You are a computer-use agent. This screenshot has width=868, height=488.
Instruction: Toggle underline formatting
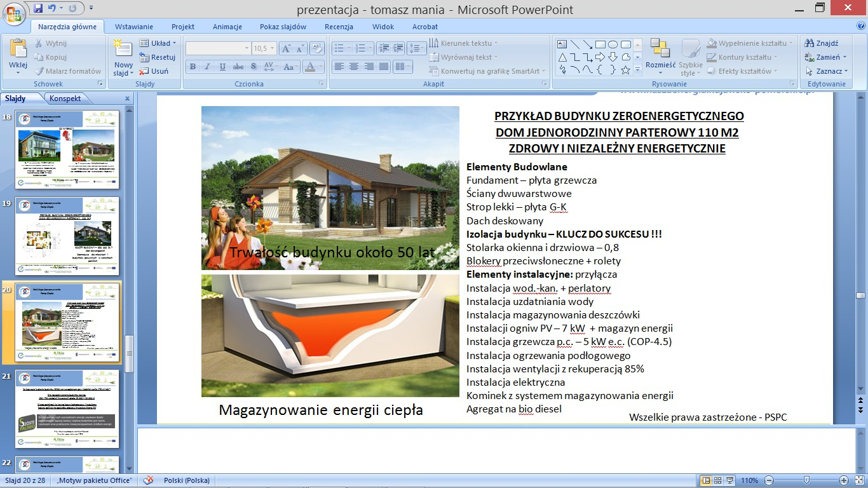click(x=223, y=67)
